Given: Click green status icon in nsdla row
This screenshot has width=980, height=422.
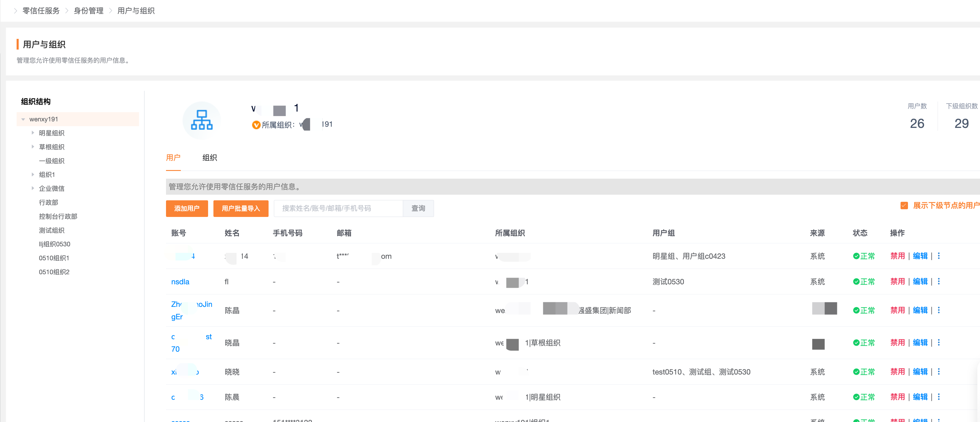Looking at the screenshot, I should pos(856,281).
